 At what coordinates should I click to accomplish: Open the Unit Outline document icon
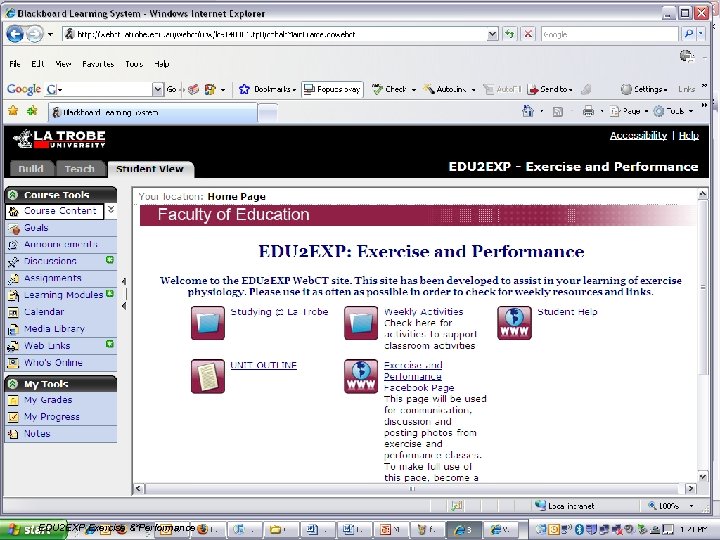coord(208,376)
